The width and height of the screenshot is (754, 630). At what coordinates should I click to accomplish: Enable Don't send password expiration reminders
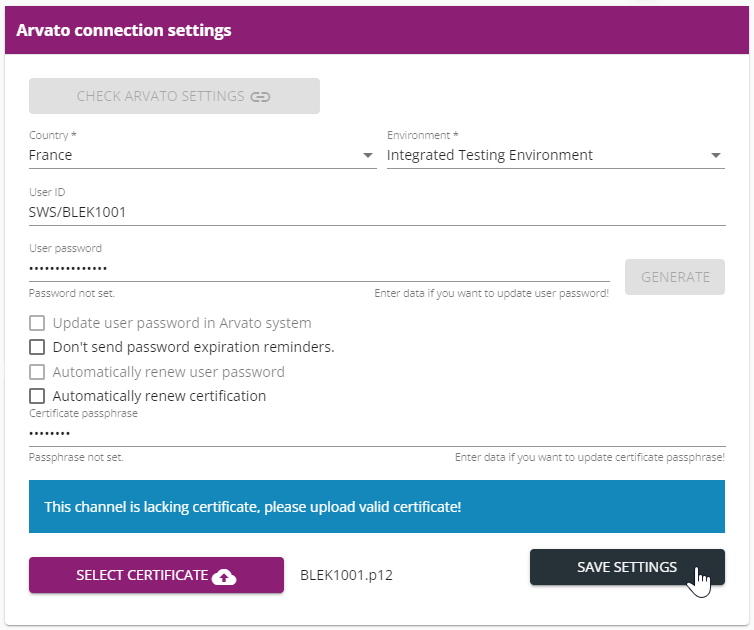[37, 347]
